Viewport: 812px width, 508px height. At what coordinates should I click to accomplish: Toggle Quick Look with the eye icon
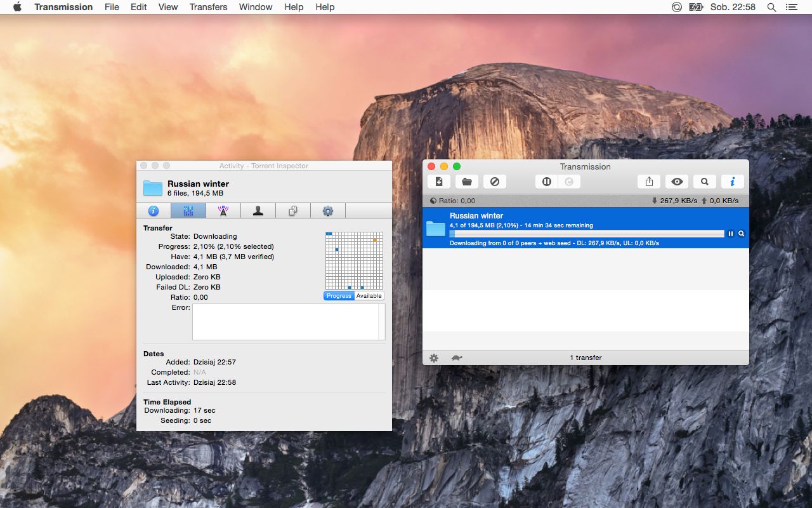tap(677, 182)
